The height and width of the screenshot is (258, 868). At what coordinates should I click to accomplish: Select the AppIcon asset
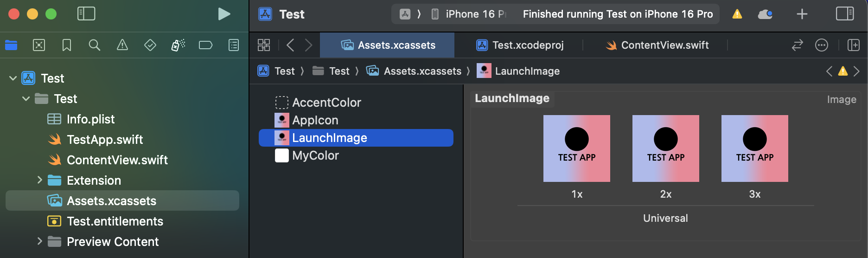pyautogui.click(x=315, y=120)
